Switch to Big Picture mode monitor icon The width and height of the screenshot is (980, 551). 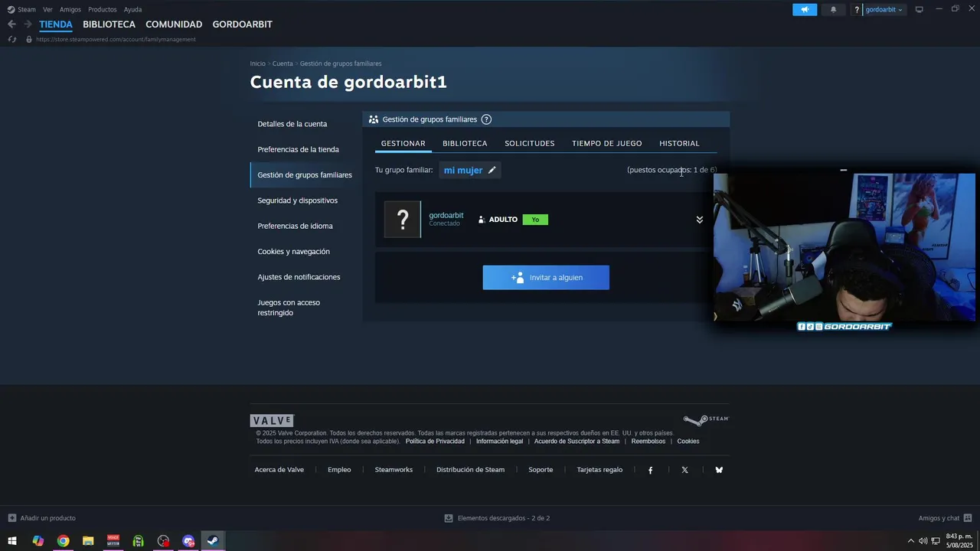(920, 10)
